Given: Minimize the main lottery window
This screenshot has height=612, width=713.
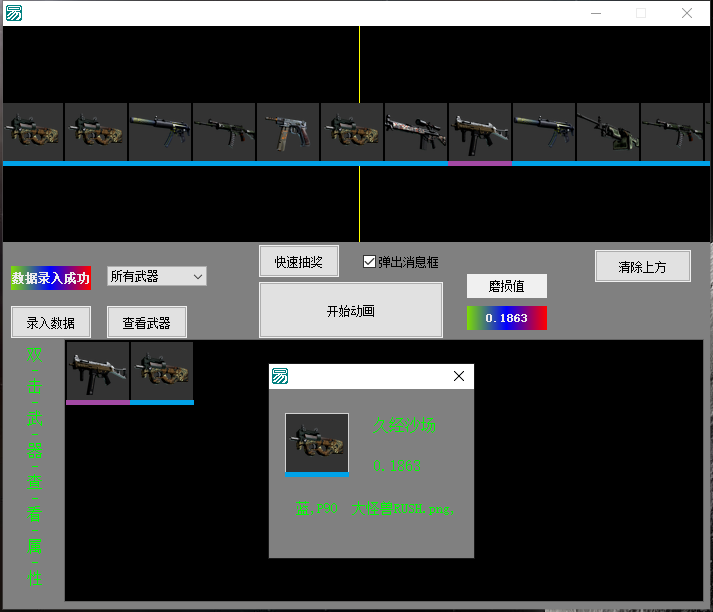Looking at the screenshot, I should 596,13.
